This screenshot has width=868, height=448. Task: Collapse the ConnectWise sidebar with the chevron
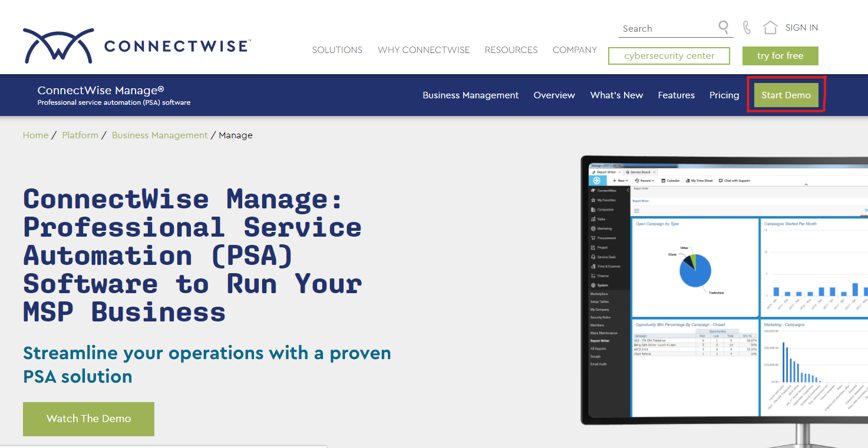coord(628,191)
